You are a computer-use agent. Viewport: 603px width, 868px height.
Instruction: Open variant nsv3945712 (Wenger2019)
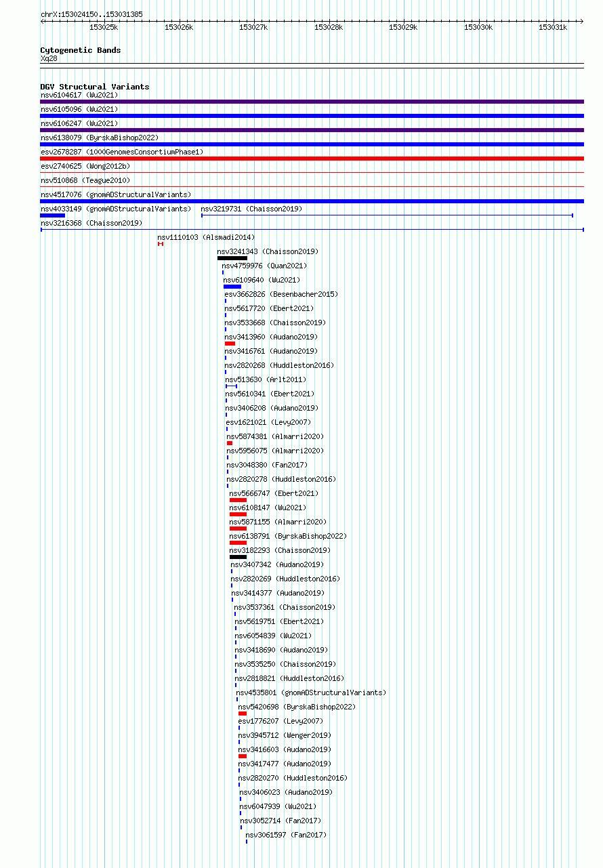point(285,735)
